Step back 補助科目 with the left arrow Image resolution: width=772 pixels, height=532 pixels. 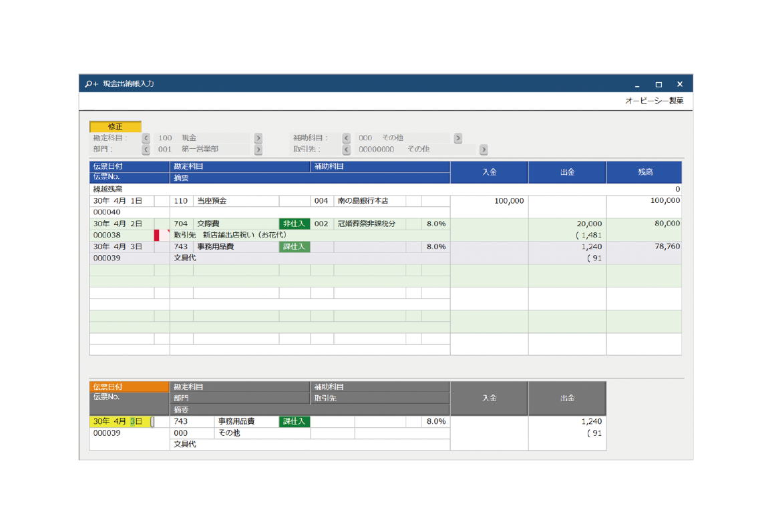click(347, 138)
